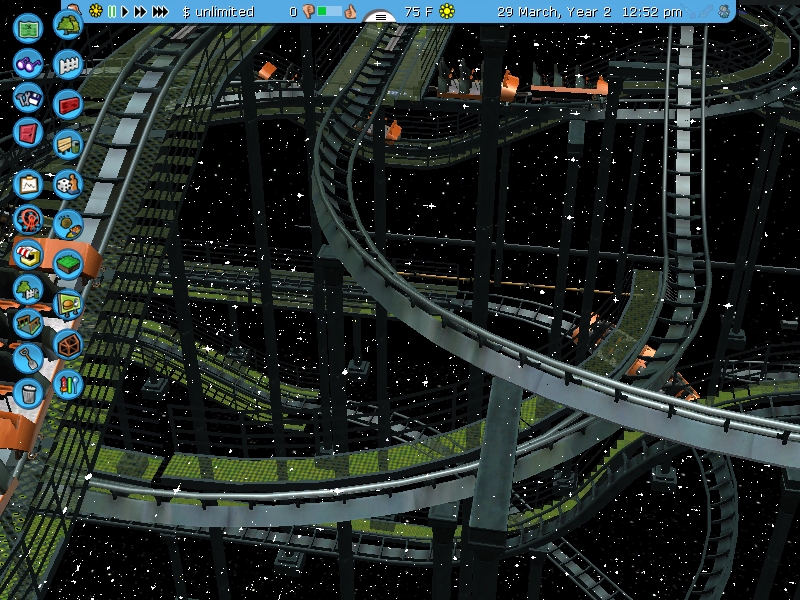Image resolution: width=800 pixels, height=600 pixels.
Task: Click the red door exit icon
Action: (x=28, y=133)
